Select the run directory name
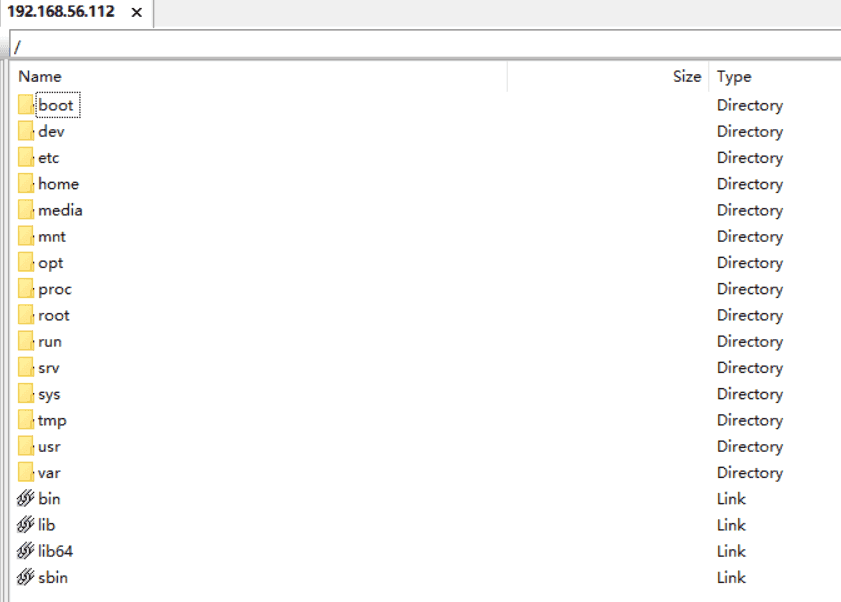The image size is (841, 602). (50, 342)
